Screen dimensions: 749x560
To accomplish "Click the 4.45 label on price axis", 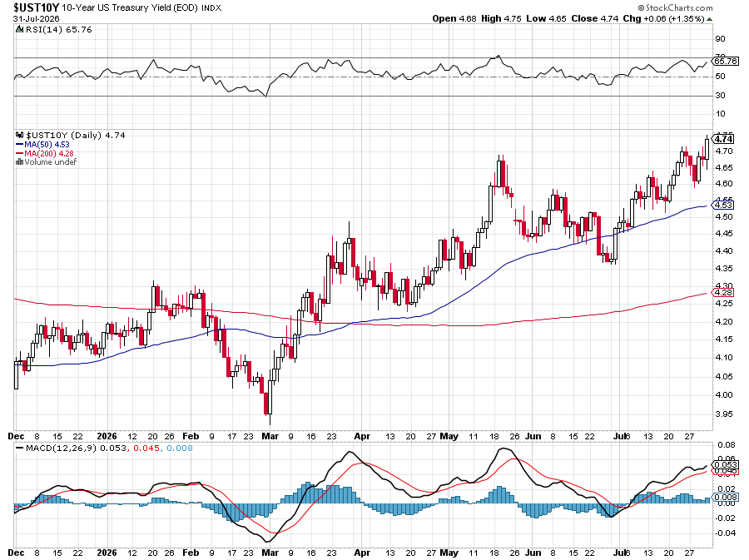I will 724,234.
